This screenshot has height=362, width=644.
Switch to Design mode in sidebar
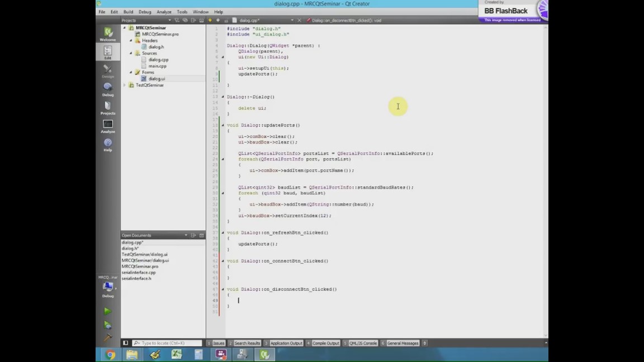107,71
